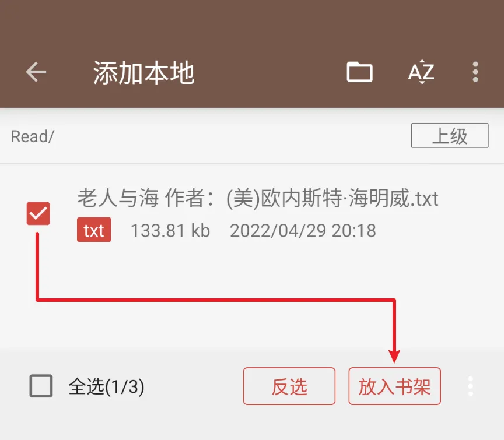Image resolution: width=504 pixels, height=440 pixels.
Task: Tap the 2022/04/29 20:18 file date
Action: (x=303, y=231)
